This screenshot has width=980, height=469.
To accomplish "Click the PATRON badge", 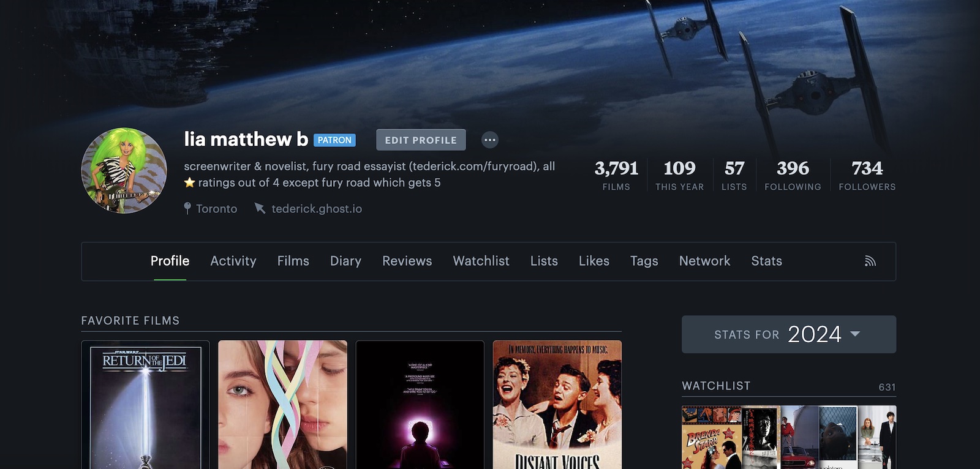I will (334, 140).
